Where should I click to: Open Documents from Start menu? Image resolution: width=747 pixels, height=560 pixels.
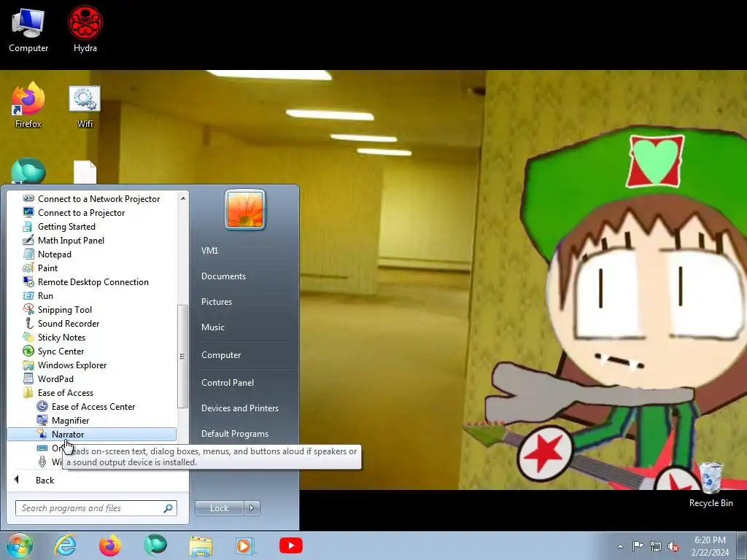[223, 276]
